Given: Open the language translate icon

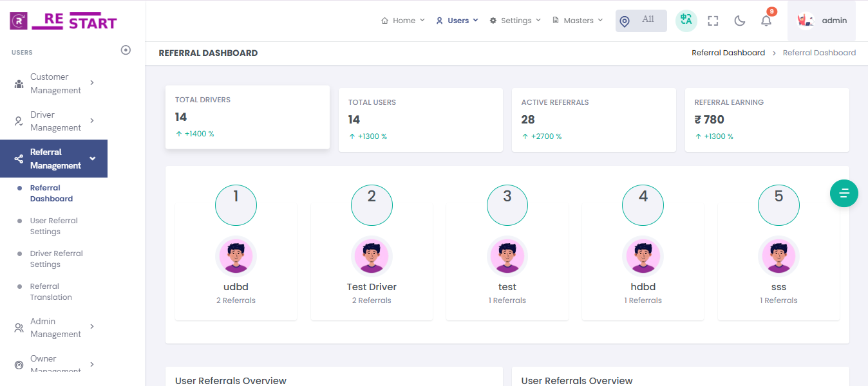Looking at the screenshot, I should [686, 21].
